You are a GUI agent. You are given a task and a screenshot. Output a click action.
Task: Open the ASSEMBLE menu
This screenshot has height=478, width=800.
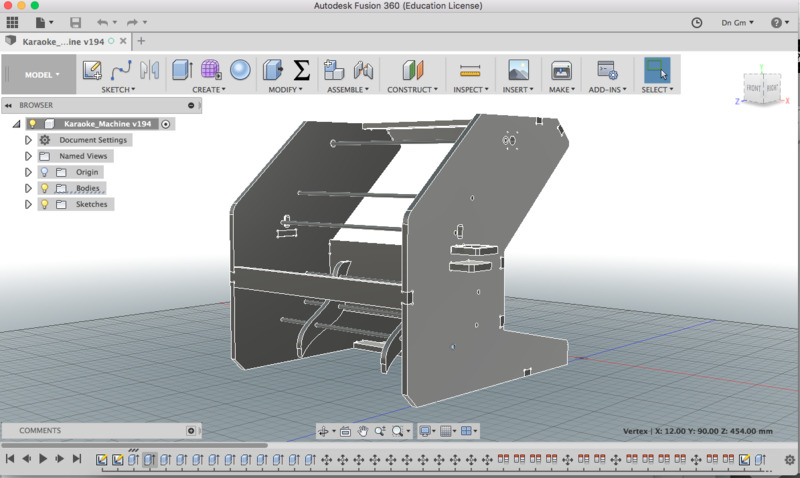(x=347, y=89)
